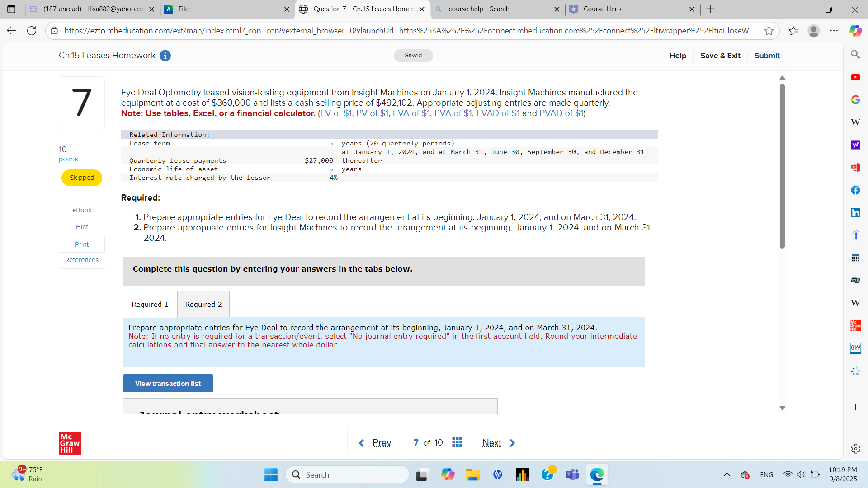Open the sidebar search magnifier

click(x=856, y=54)
